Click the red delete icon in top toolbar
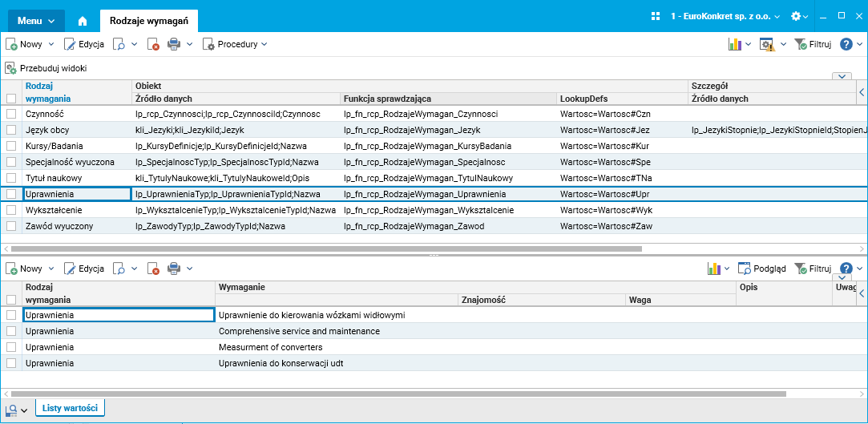The height and width of the screenshot is (424, 868). coord(153,45)
